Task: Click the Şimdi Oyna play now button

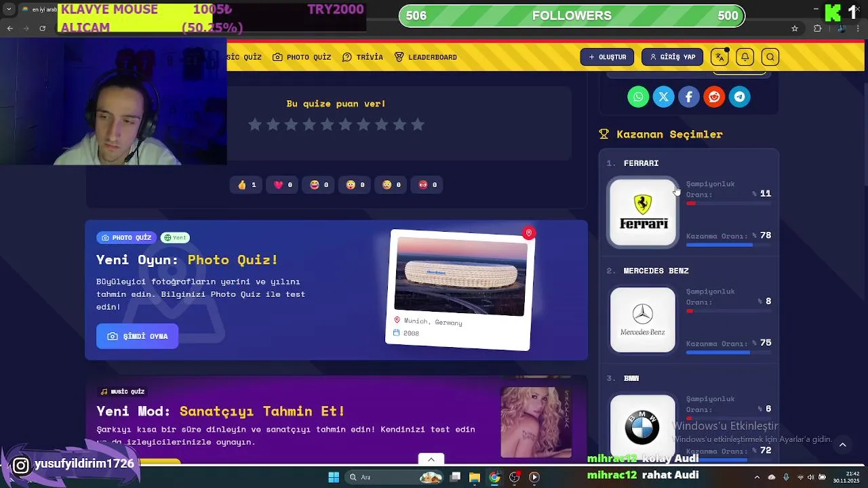Action: (x=137, y=336)
